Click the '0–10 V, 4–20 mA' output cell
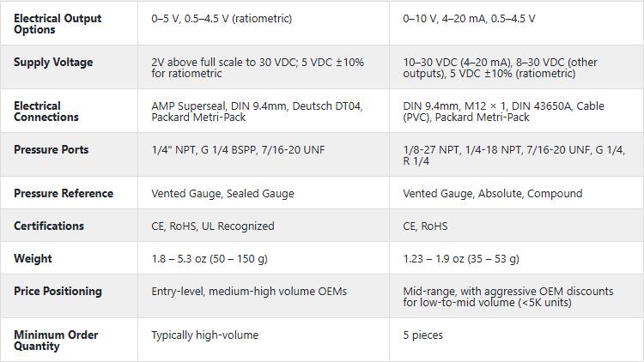644x362 pixels. [x=468, y=18]
